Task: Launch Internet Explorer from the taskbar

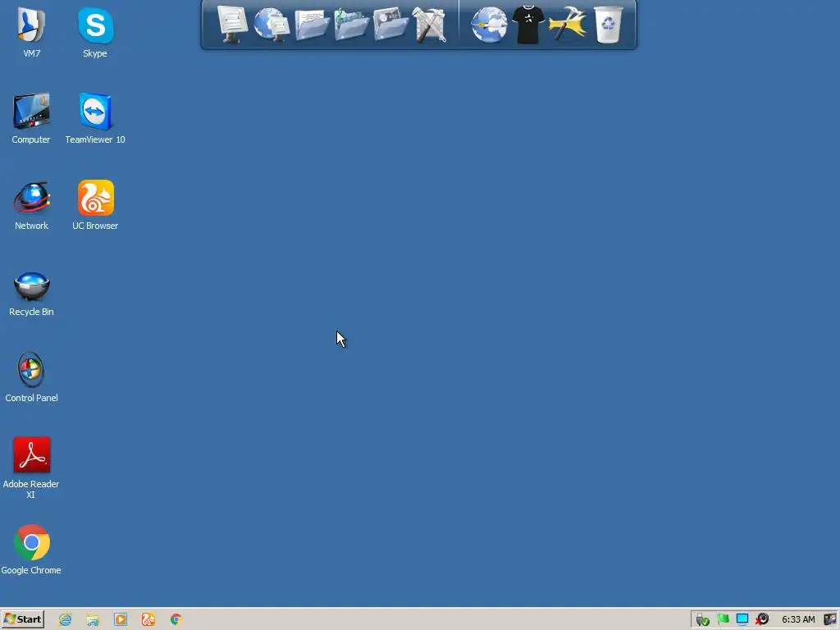Action: pyautogui.click(x=66, y=619)
